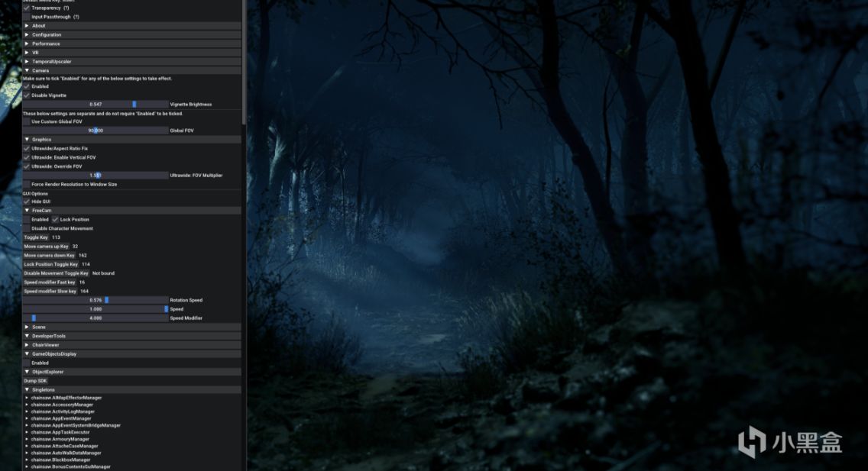Click the Move camera up Key button
This screenshot has width=868, height=471.
pyautogui.click(x=47, y=247)
